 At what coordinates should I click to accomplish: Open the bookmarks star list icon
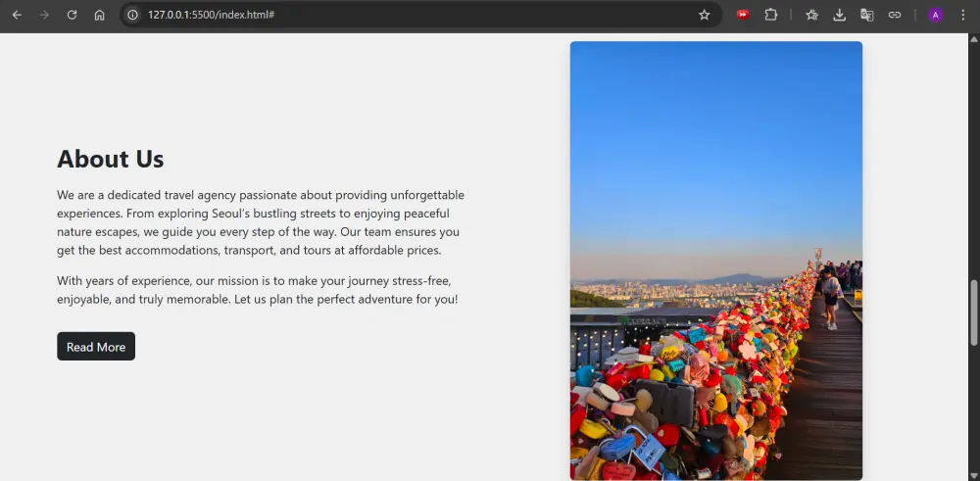[x=811, y=15]
